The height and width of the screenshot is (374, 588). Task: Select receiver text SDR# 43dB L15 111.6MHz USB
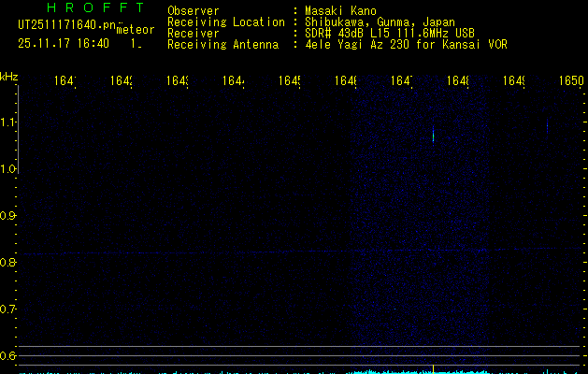click(x=390, y=34)
